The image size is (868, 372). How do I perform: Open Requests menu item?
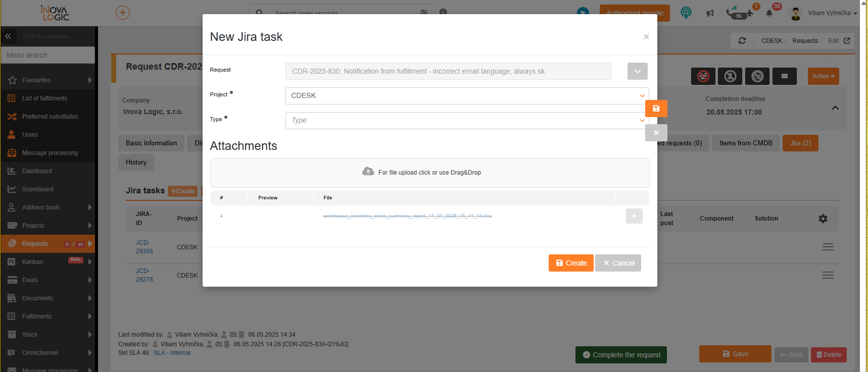click(48, 244)
